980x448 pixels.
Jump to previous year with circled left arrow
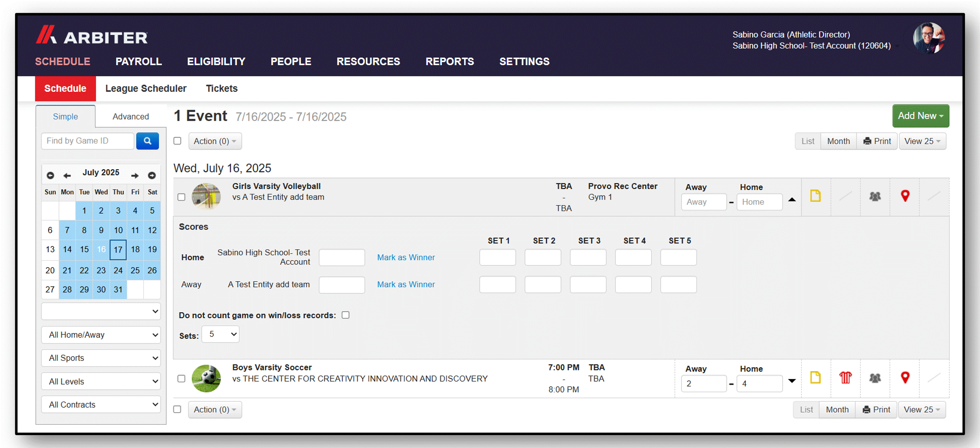(50, 175)
